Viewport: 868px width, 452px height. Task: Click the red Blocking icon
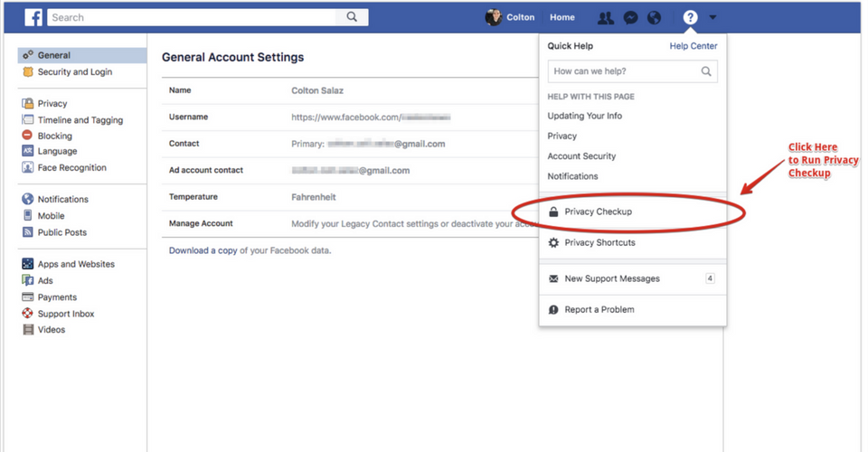27,135
